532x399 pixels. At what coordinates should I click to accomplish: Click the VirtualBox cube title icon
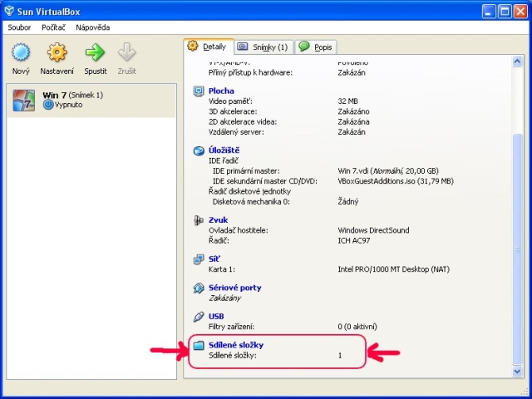9,11
